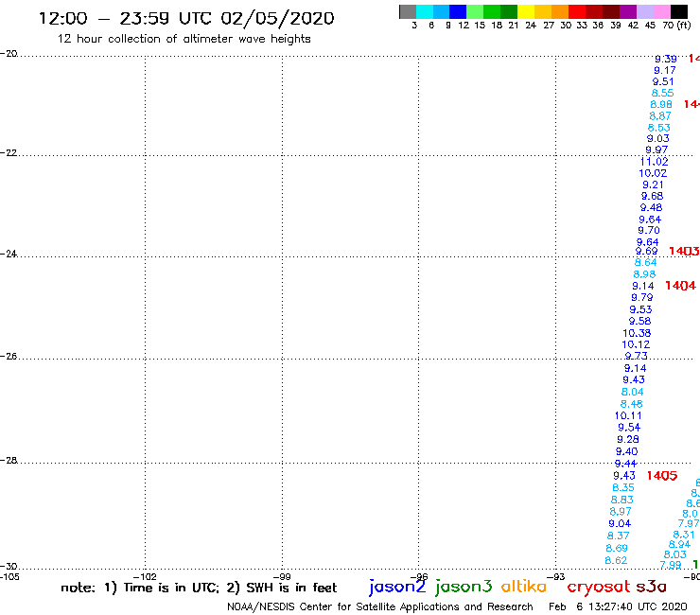Screen dimensions: 700x615
Task: Click the wave height value 9.28
Action: (628, 439)
